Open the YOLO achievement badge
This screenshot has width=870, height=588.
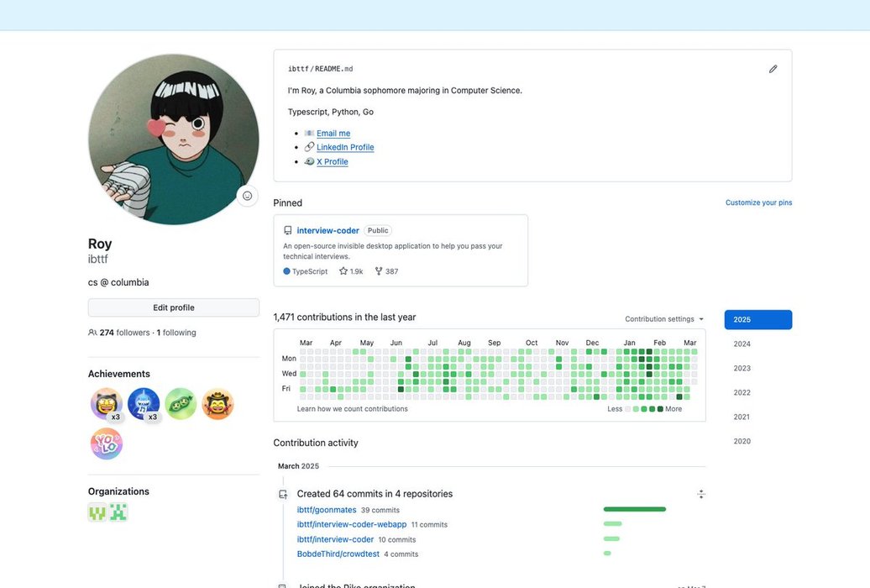point(107,444)
